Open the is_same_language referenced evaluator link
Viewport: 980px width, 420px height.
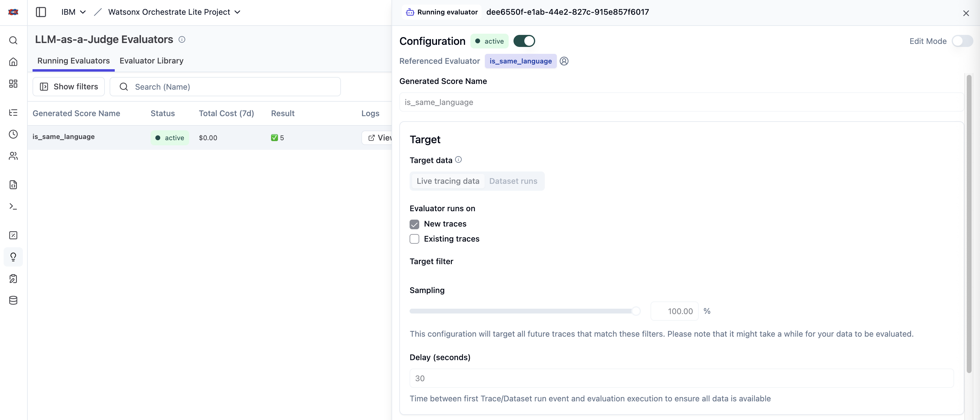tap(520, 61)
